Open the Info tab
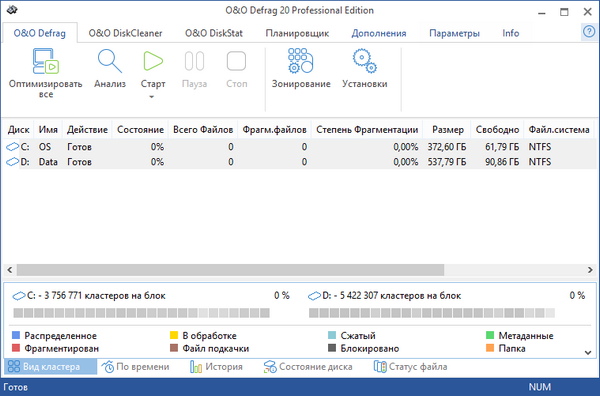Screen dimensions: 600x396 pos(511,33)
